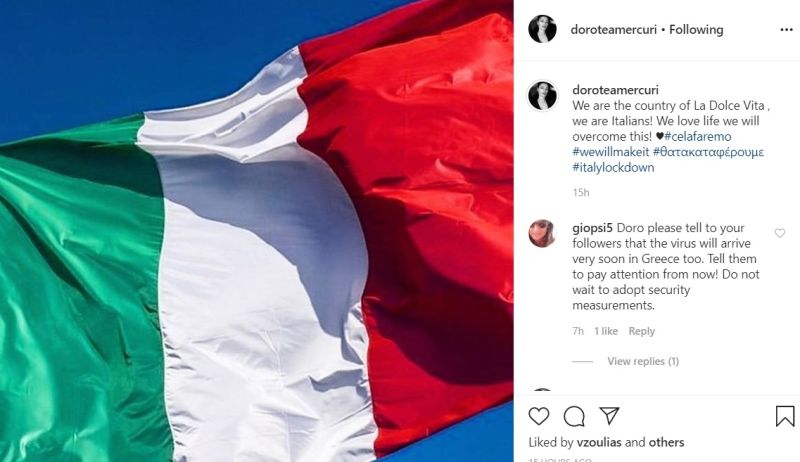Show others who liked the post
The width and height of the screenshot is (800, 462).
point(666,442)
